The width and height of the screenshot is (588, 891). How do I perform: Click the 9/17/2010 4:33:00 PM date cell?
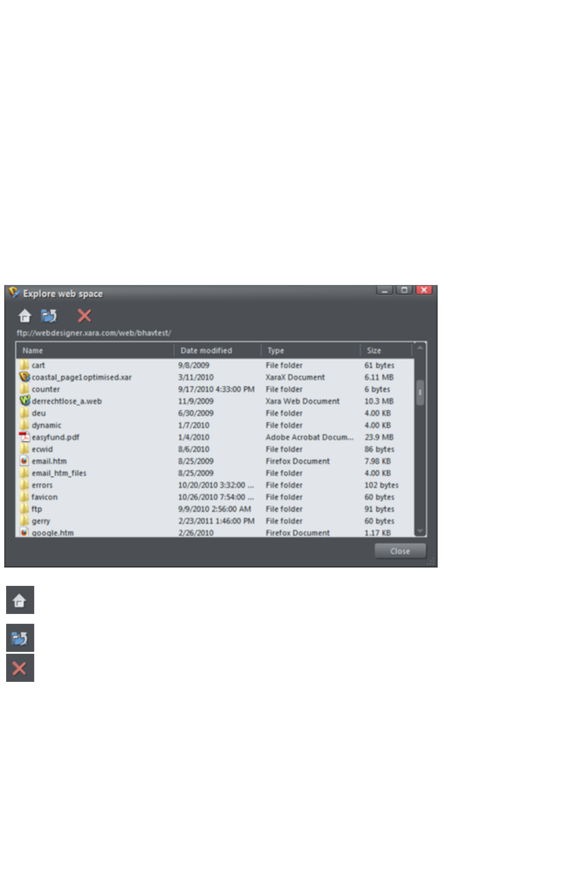(216, 389)
